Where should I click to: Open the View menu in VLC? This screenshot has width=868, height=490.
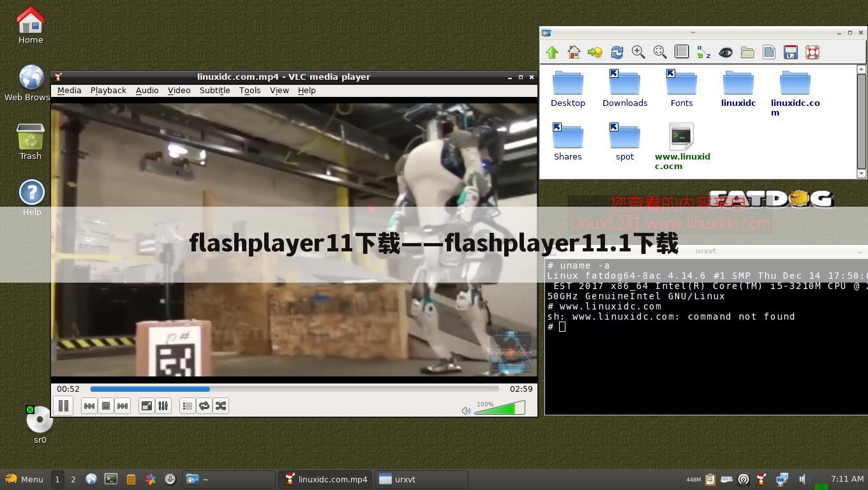click(x=280, y=91)
